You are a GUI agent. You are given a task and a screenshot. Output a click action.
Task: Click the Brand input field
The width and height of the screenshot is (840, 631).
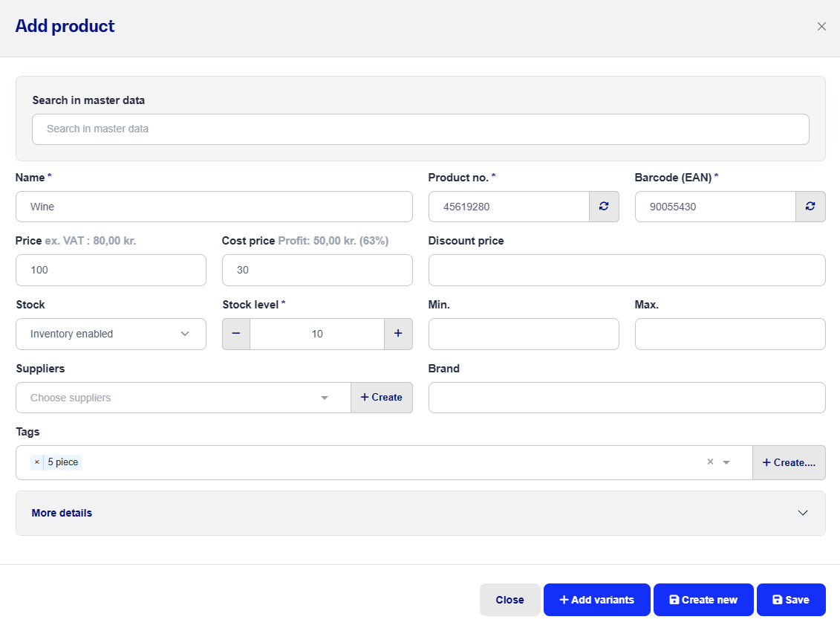pyautogui.click(x=627, y=398)
